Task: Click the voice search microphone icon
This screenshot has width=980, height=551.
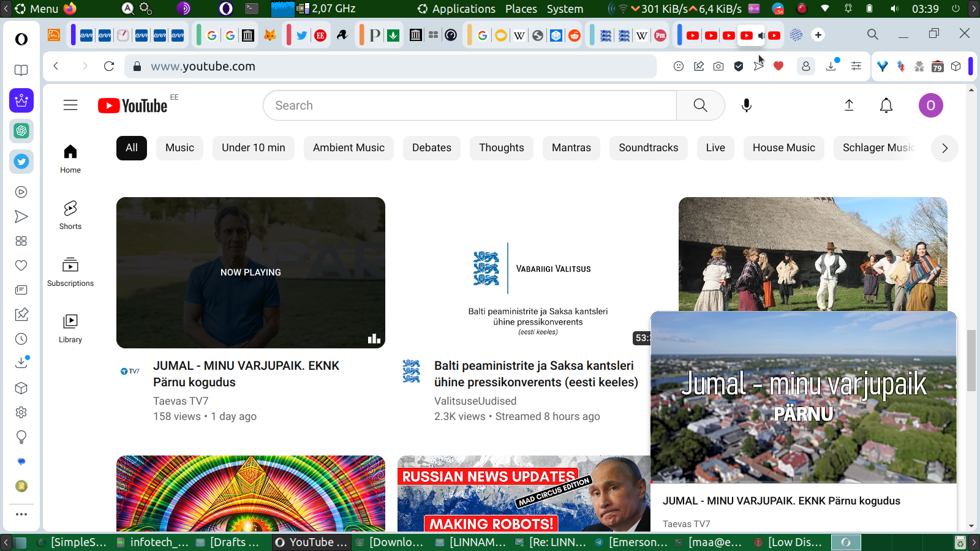Action: tap(746, 105)
